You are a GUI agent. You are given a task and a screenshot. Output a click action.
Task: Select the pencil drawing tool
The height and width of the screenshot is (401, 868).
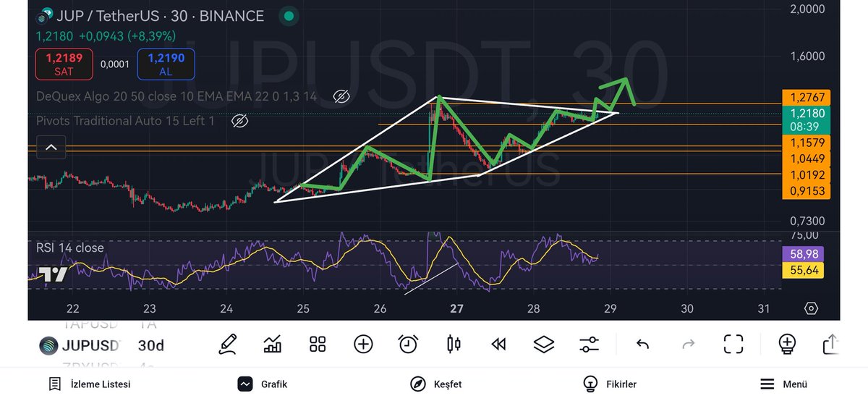229,344
